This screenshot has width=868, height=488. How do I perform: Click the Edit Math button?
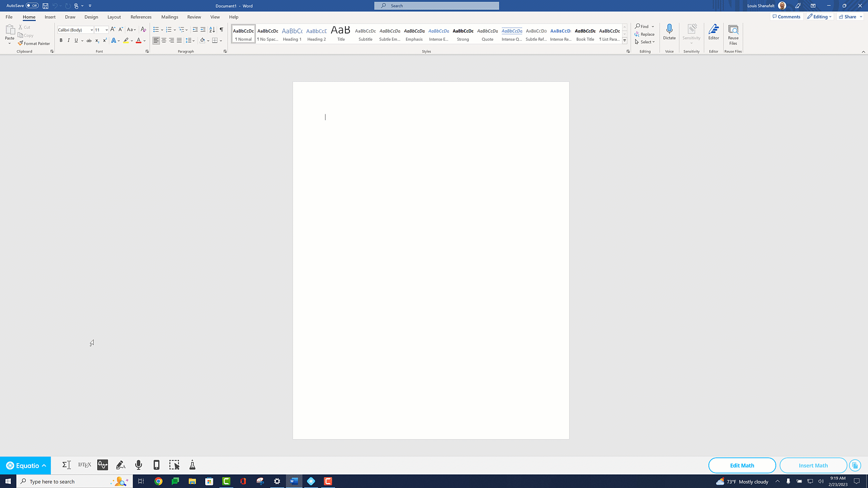[x=742, y=465]
